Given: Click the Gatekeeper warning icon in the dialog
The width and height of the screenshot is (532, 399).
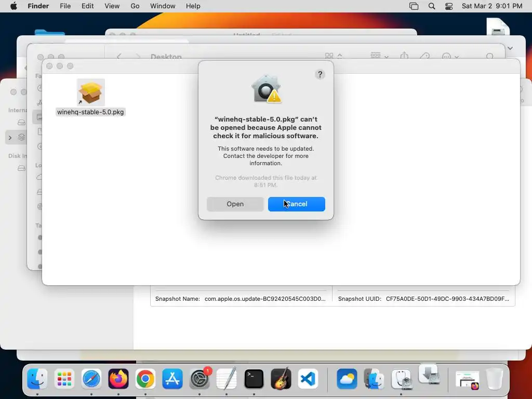Looking at the screenshot, I should point(266,89).
